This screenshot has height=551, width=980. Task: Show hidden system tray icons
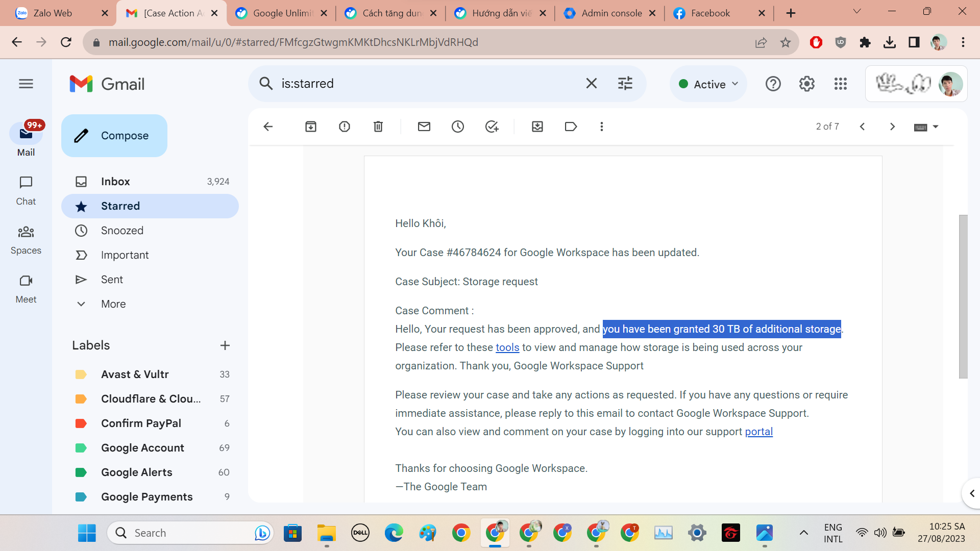[803, 533]
